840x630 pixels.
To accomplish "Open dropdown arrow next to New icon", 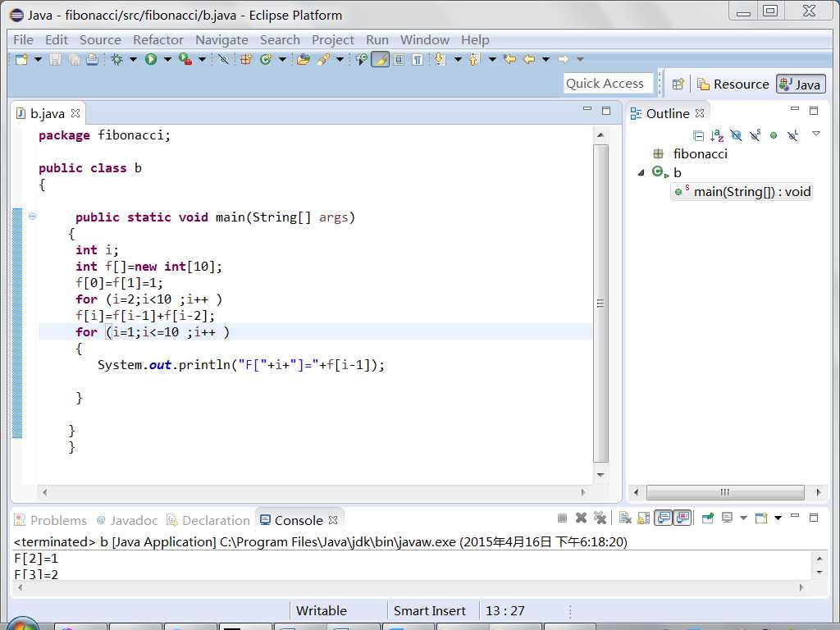I will tap(38, 59).
